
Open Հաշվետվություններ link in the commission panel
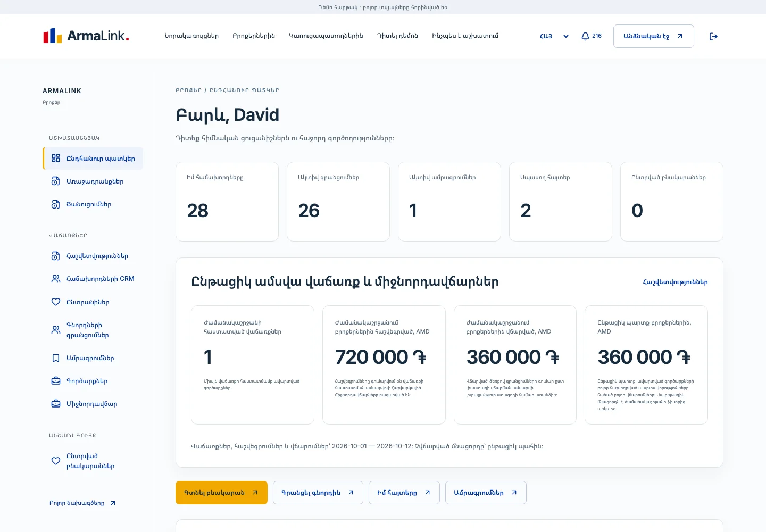click(675, 282)
